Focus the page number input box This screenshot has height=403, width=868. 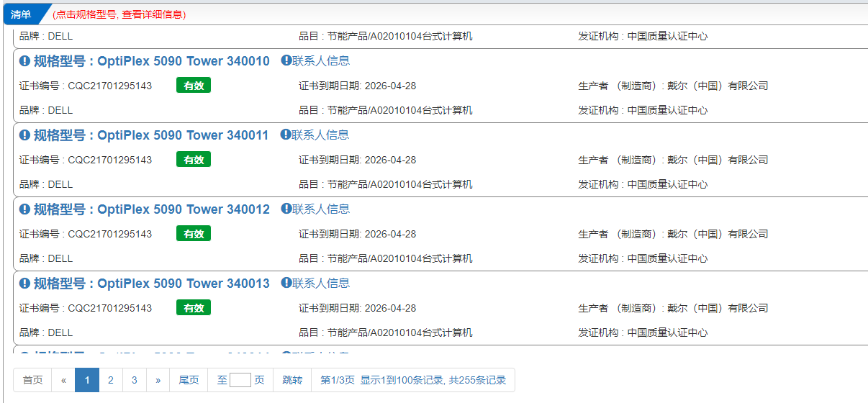click(x=240, y=380)
